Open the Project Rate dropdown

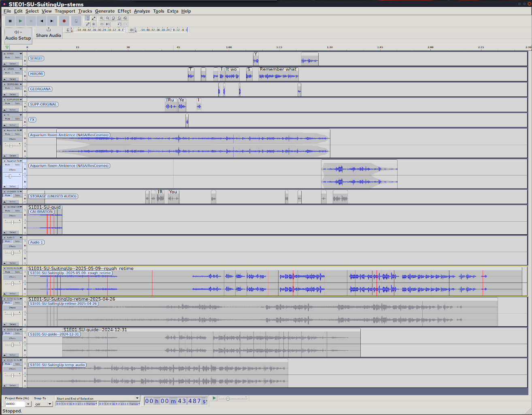[x=28, y=404]
